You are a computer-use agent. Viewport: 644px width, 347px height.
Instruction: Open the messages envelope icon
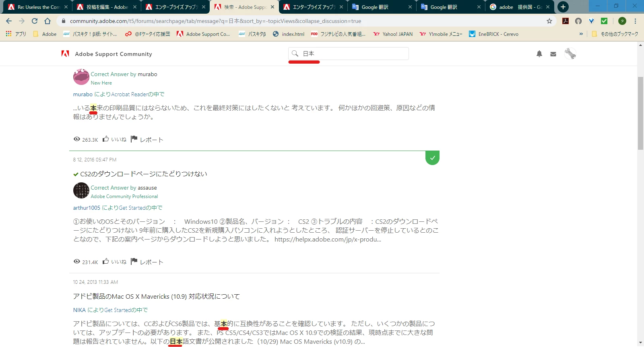tap(553, 54)
